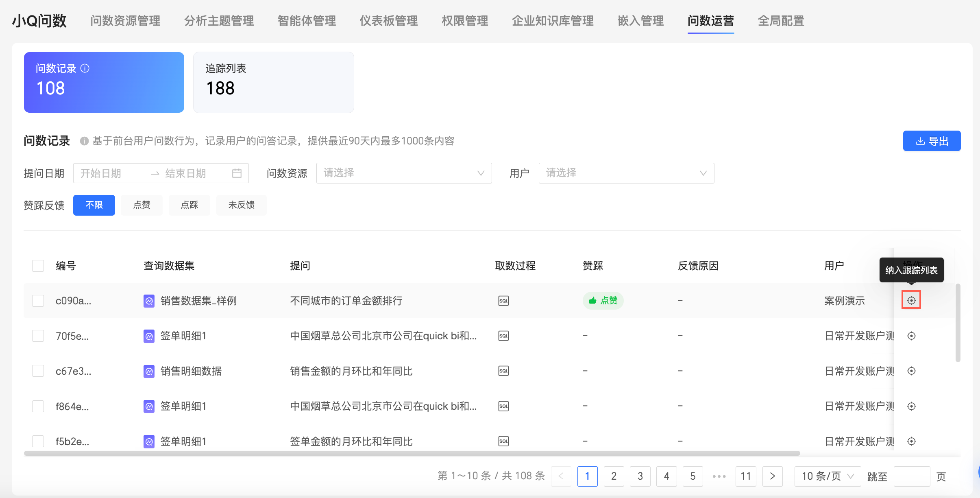Switch to 追踪列表 188 card
Viewport: 980px width, 498px height.
[x=274, y=82]
